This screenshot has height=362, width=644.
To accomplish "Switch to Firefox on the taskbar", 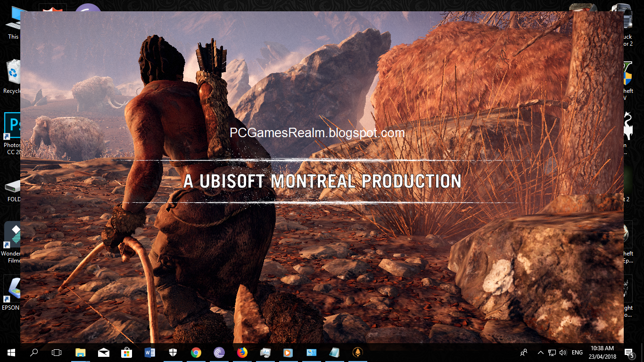I will click(242, 352).
